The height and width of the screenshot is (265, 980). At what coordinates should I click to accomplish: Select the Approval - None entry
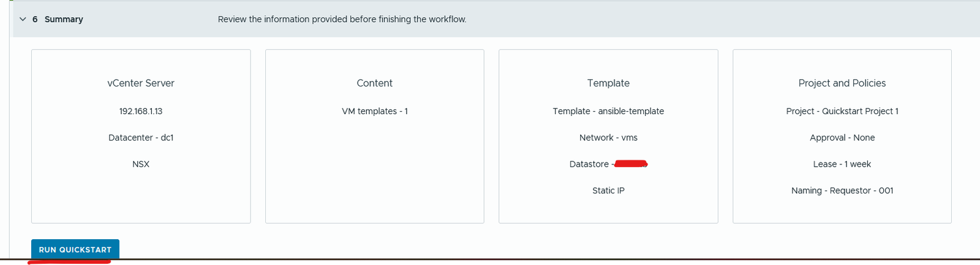click(x=842, y=137)
